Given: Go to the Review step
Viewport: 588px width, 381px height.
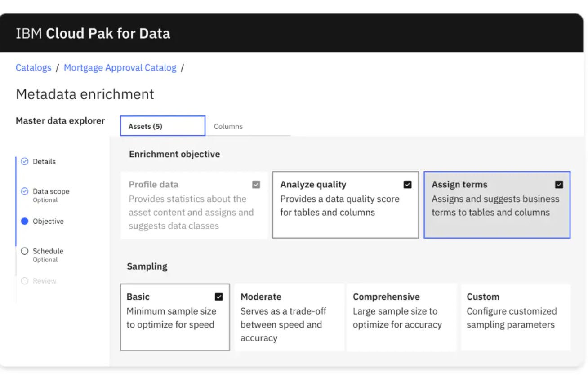Looking at the screenshot, I should [x=45, y=281].
